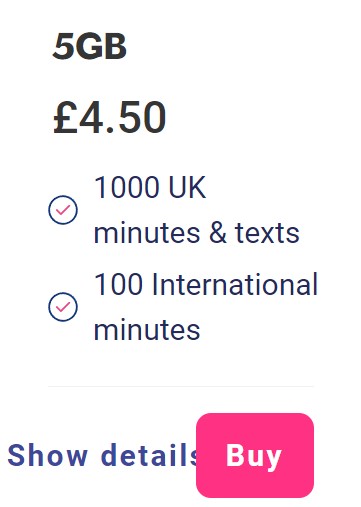The height and width of the screenshot is (507, 361).
Task: Click the pound sign in the price
Action: click(65, 117)
